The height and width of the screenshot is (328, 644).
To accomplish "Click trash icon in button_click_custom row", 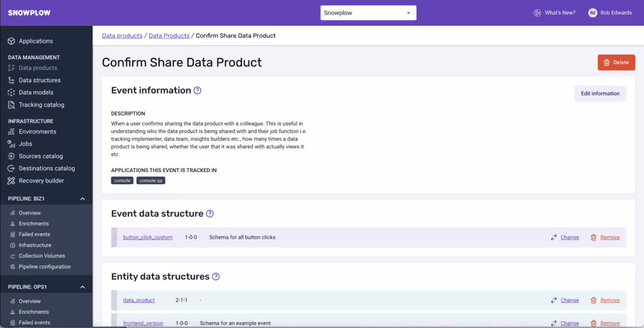I will pyautogui.click(x=594, y=238).
